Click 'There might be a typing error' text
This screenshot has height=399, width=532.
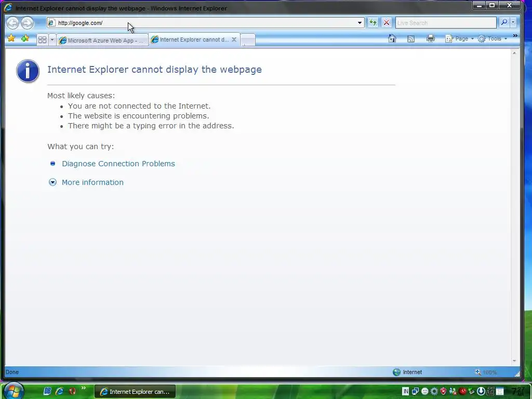(x=151, y=126)
